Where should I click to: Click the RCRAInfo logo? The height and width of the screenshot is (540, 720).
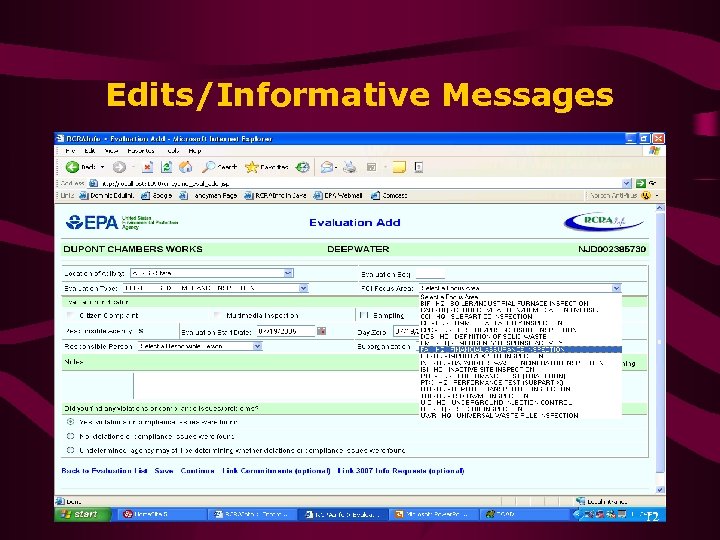point(603,221)
